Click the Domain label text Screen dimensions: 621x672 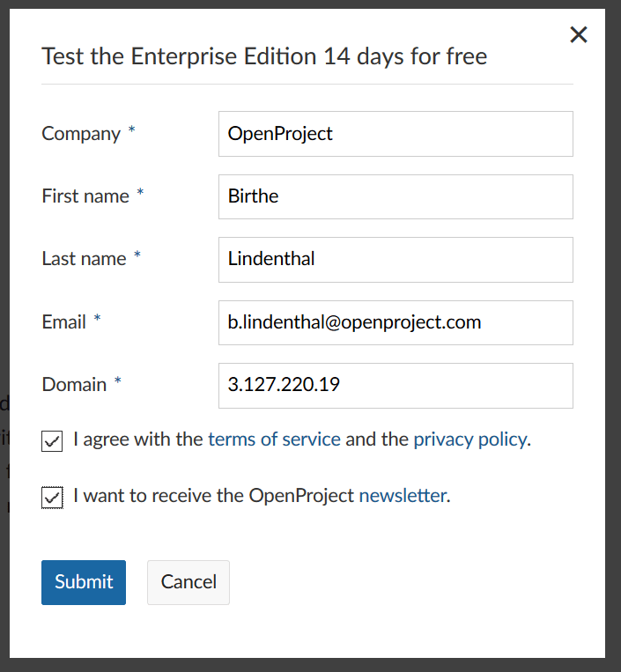tap(74, 385)
